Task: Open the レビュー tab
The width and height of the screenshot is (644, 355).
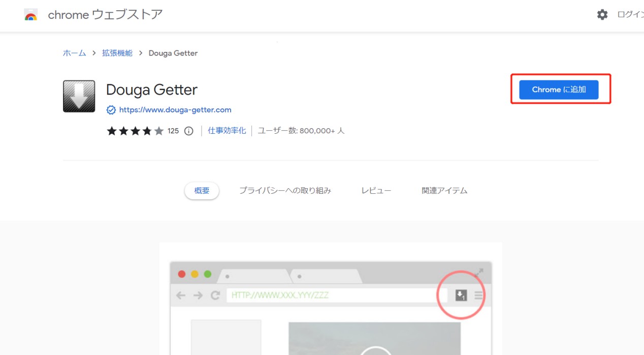Action: click(376, 191)
